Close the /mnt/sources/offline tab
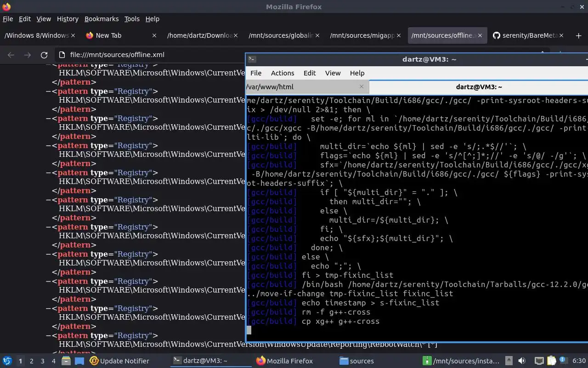 pyautogui.click(x=480, y=35)
